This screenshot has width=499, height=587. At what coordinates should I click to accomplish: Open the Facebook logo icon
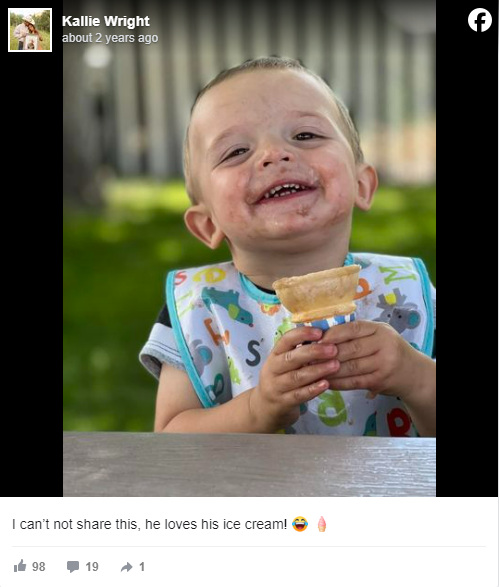tap(480, 20)
